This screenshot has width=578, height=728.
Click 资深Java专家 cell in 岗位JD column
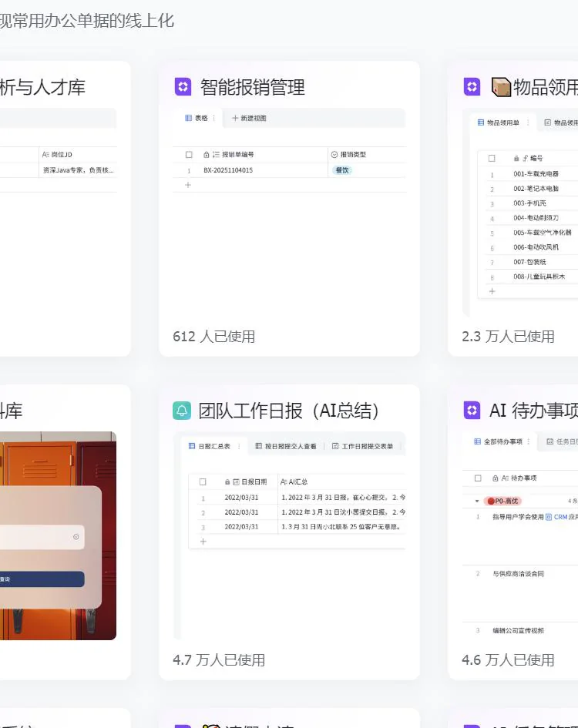click(78, 170)
